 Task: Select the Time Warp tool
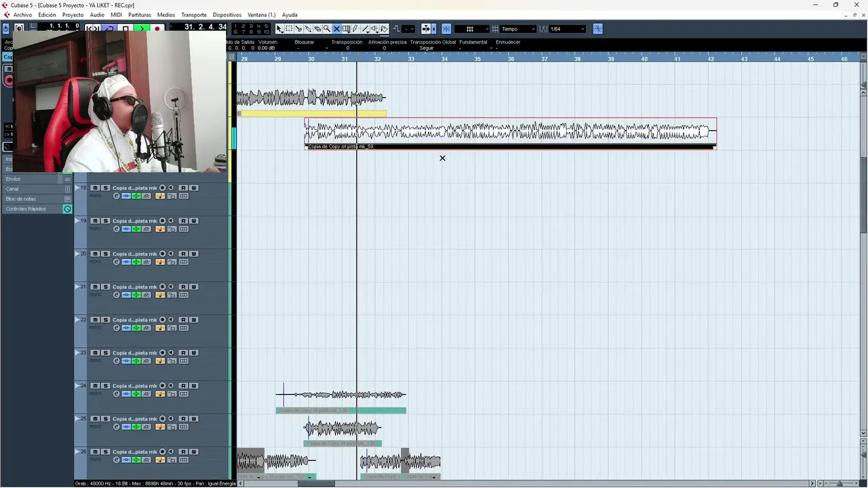[x=346, y=29]
